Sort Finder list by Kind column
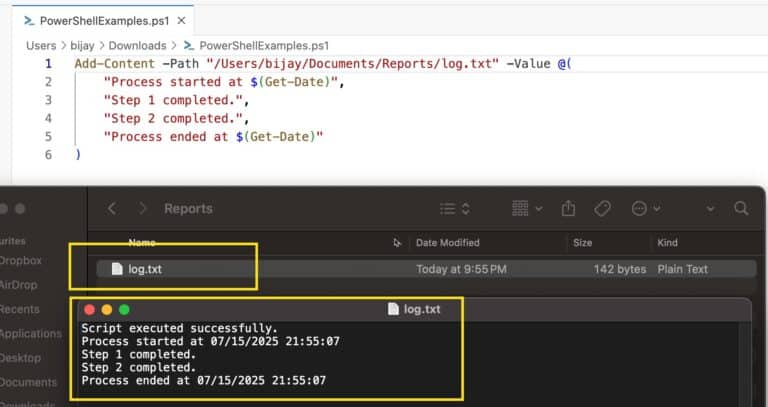Viewport: 768px width, 407px height. pyautogui.click(x=667, y=242)
